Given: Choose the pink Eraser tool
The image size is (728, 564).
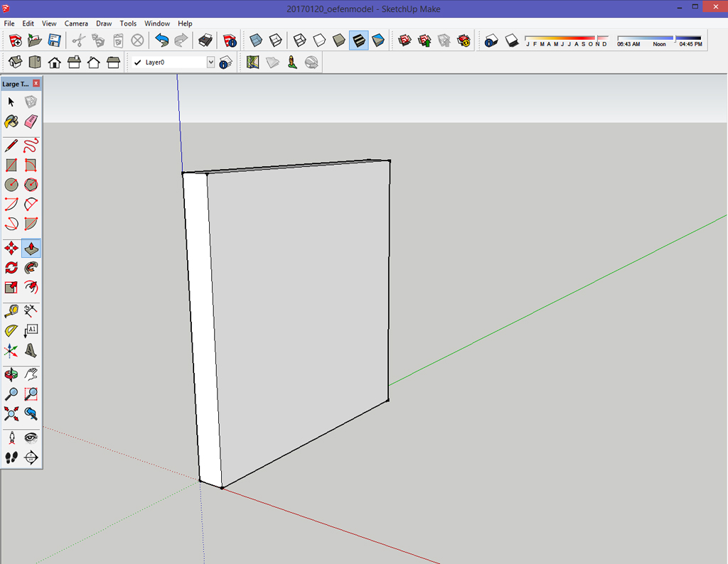Looking at the screenshot, I should pyautogui.click(x=31, y=121).
